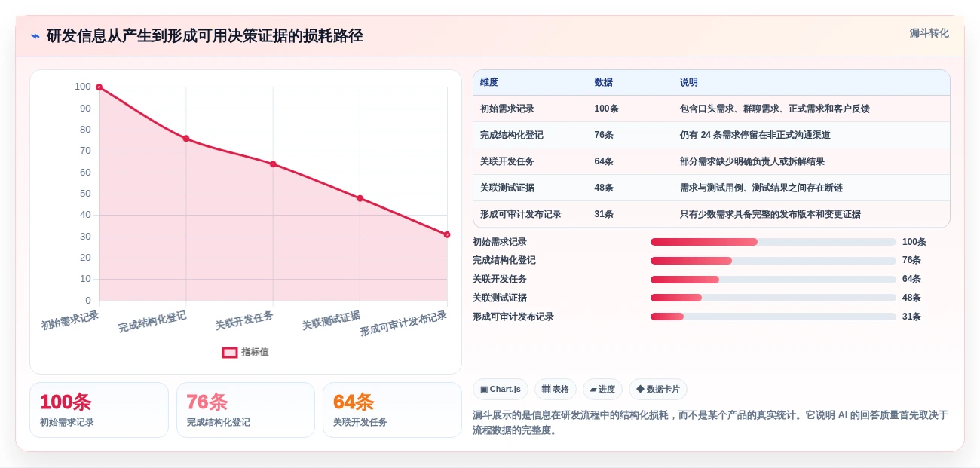
Task: Click the chart data point at 48
Action: tap(360, 198)
